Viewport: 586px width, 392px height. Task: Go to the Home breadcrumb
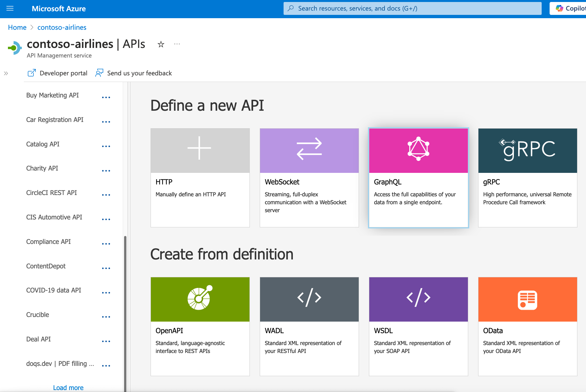tap(17, 27)
